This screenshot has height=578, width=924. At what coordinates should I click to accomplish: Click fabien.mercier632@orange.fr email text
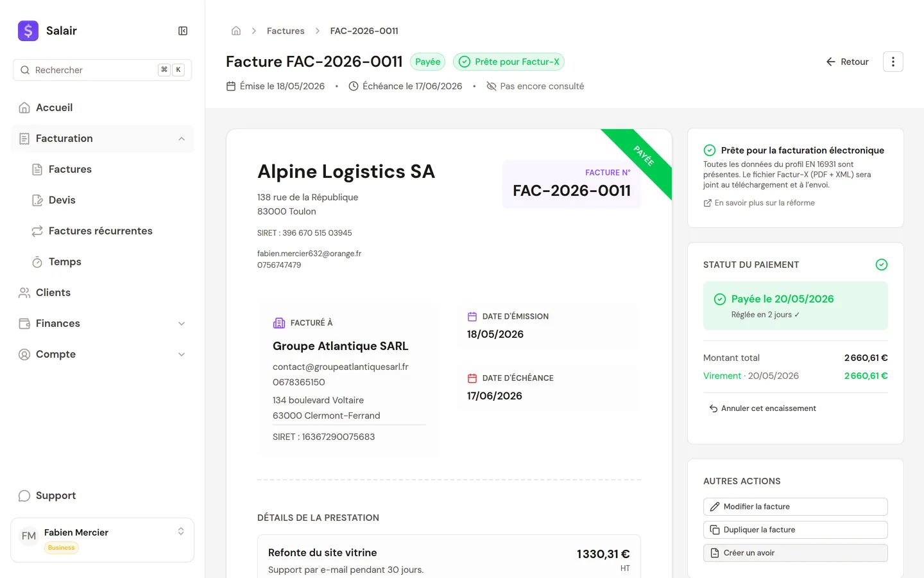(309, 254)
